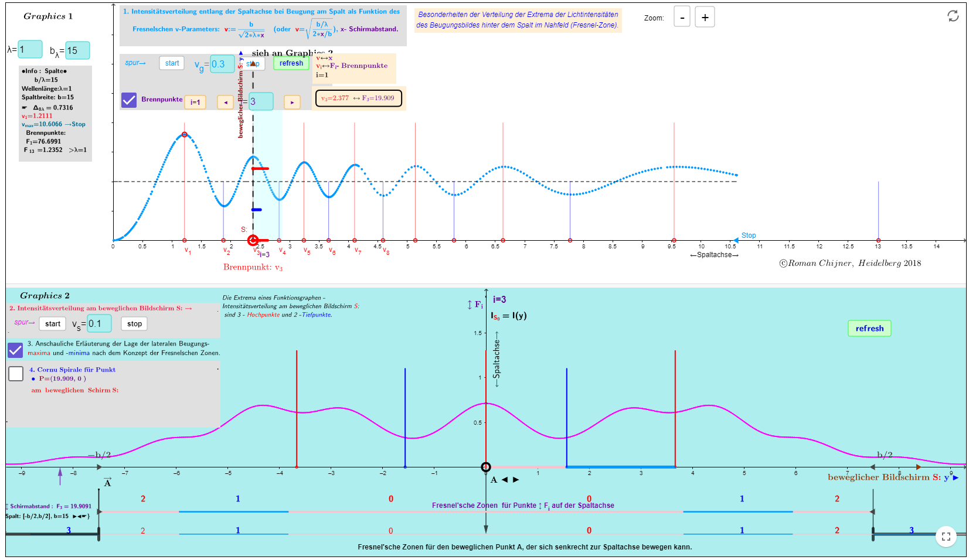969x560 pixels.
Task: Select v4 marker point on axis
Action: 279,240
